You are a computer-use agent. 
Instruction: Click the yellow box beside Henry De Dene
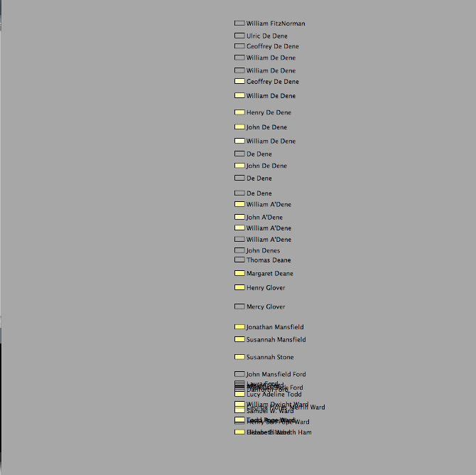239,112
